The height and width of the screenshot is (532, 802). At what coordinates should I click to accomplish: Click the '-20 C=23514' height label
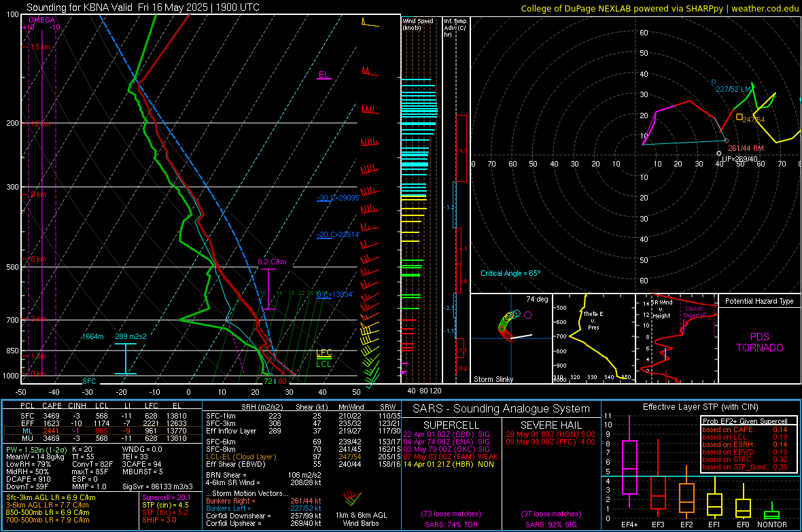pyautogui.click(x=338, y=235)
